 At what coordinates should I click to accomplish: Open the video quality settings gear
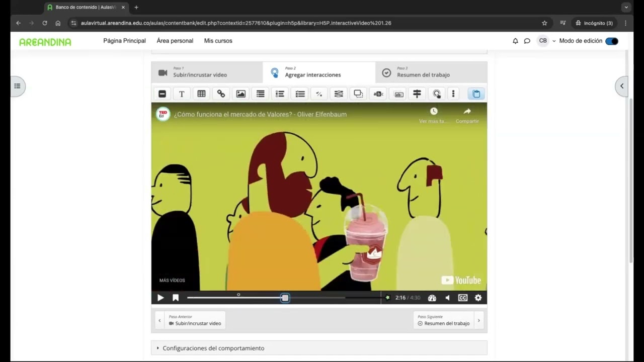tap(478, 298)
